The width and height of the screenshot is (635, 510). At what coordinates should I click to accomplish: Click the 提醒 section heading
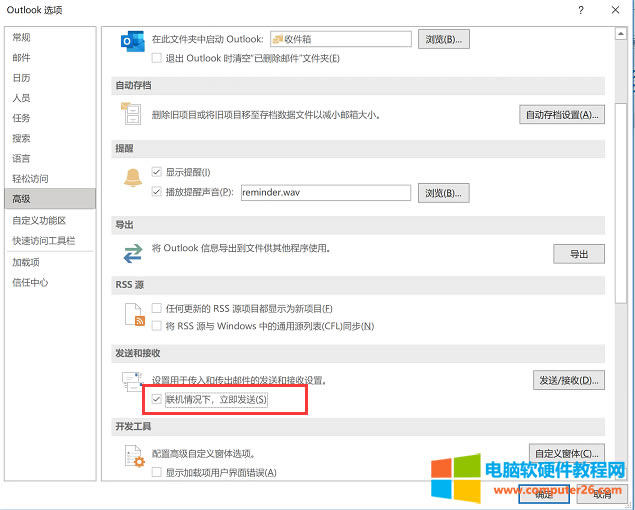[x=124, y=148]
